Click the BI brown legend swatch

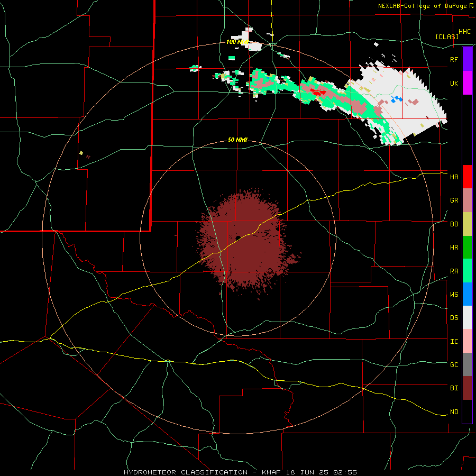467,388
